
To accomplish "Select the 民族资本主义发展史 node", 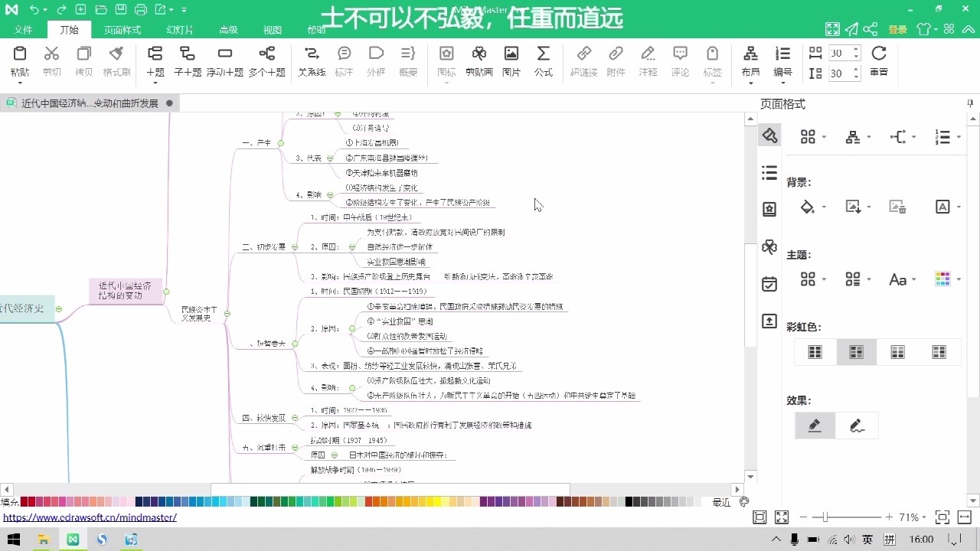I will coord(199,313).
